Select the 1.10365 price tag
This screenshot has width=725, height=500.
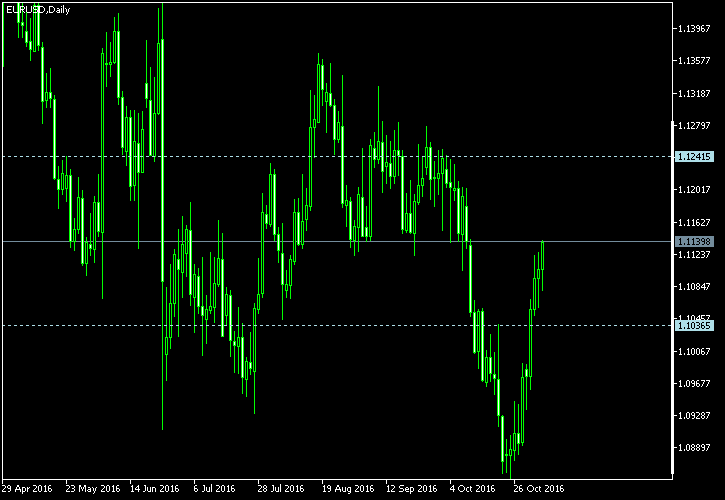[694, 326]
